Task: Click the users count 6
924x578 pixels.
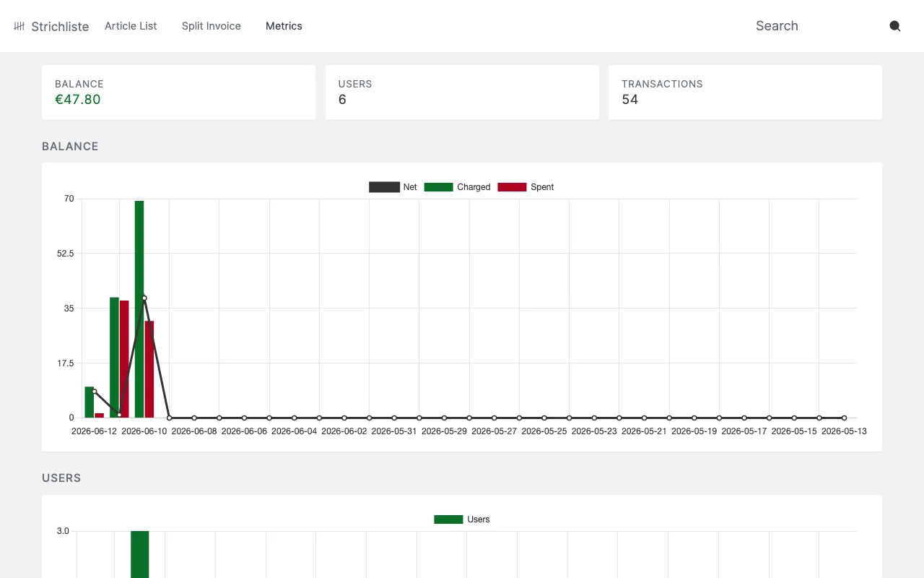Action: click(x=342, y=100)
